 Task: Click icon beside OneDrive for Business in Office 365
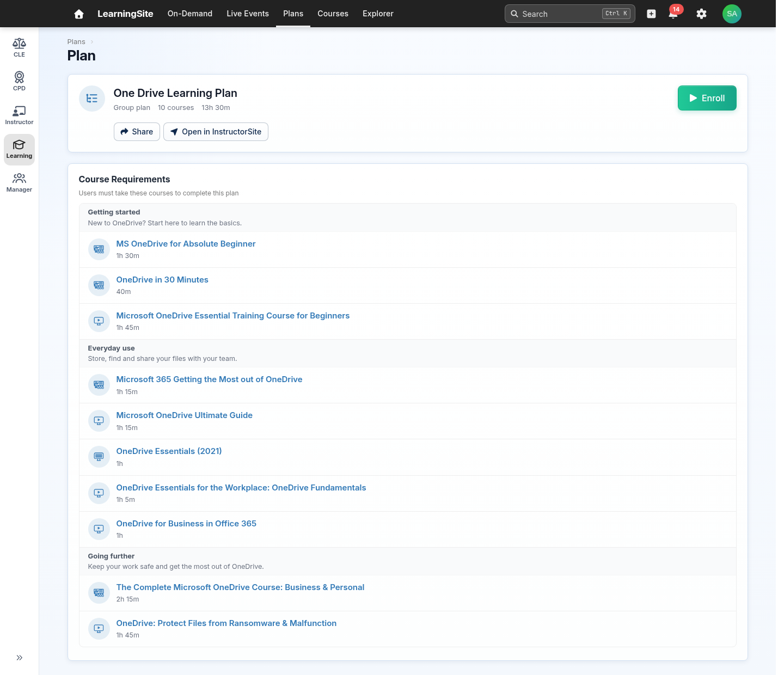[x=99, y=529]
